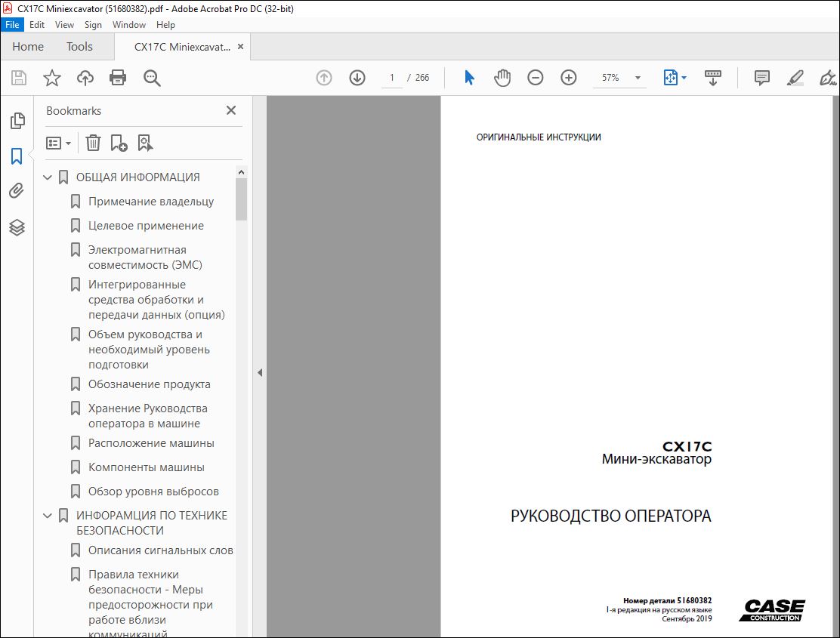Collapse ИНФОРАМЦИЯ ПО ТЕХНИКЕ БЕЗОПАСНОСТИ group

(x=47, y=516)
